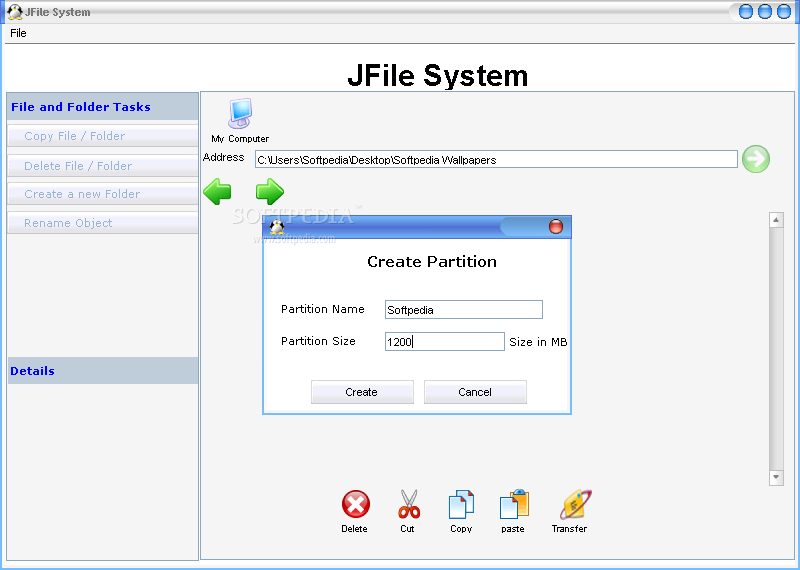Click the Rename Object task

point(103,223)
